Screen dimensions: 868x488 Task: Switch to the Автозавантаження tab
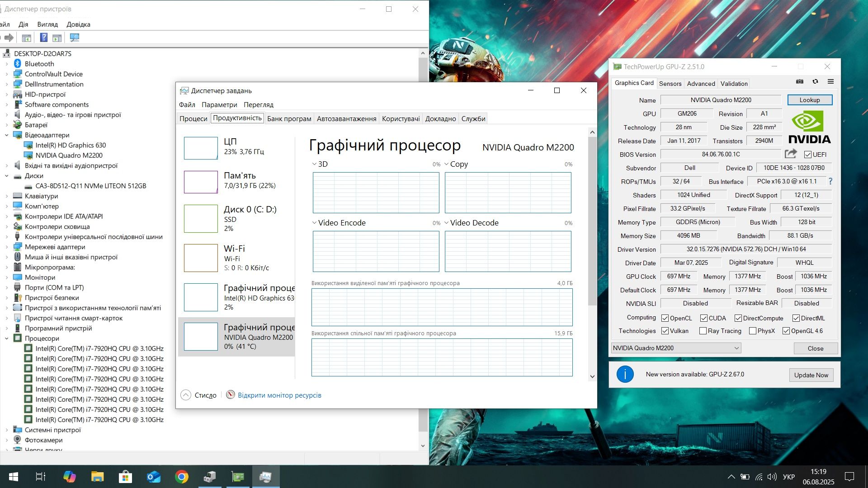coord(346,118)
